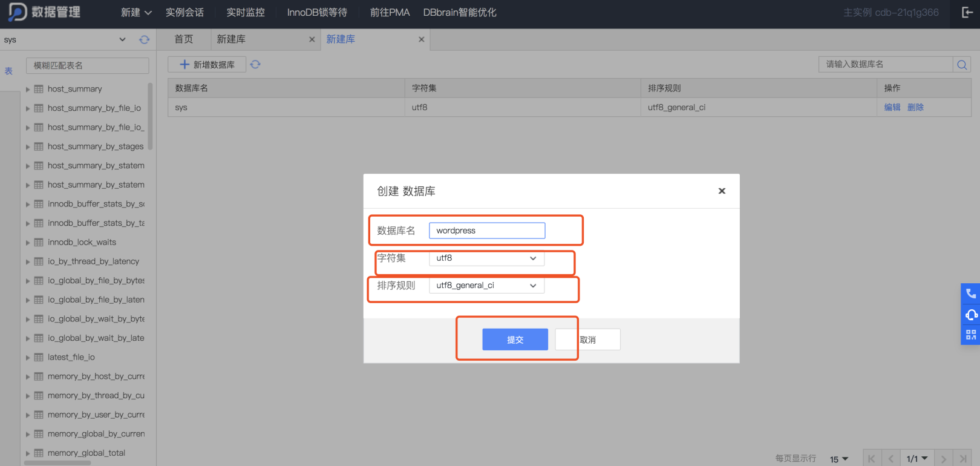Close the inactive 新建库 tab
This screenshot has height=466, width=980.
pyautogui.click(x=312, y=39)
